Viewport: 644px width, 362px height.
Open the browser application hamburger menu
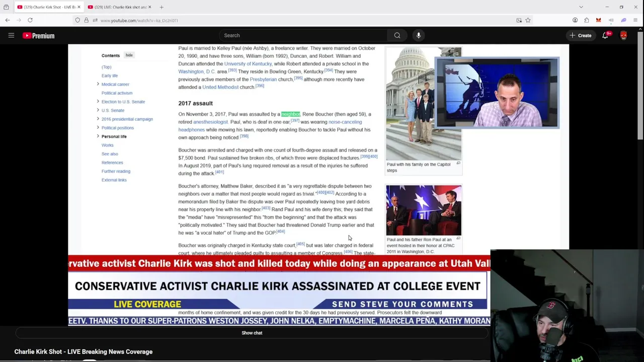click(x=636, y=20)
